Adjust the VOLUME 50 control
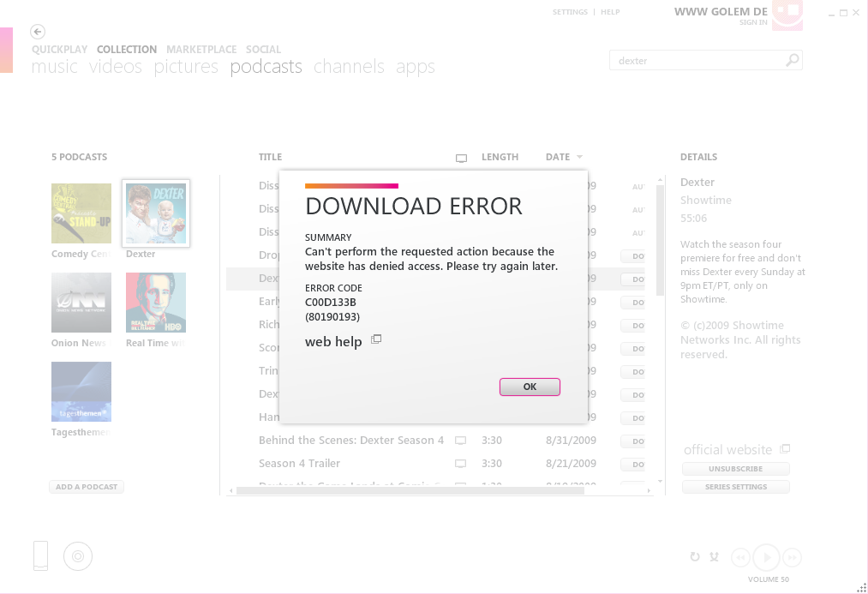 pyautogui.click(x=769, y=579)
